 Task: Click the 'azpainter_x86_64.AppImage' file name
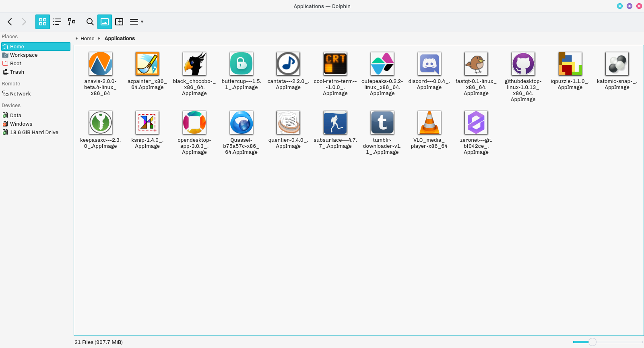click(x=147, y=84)
